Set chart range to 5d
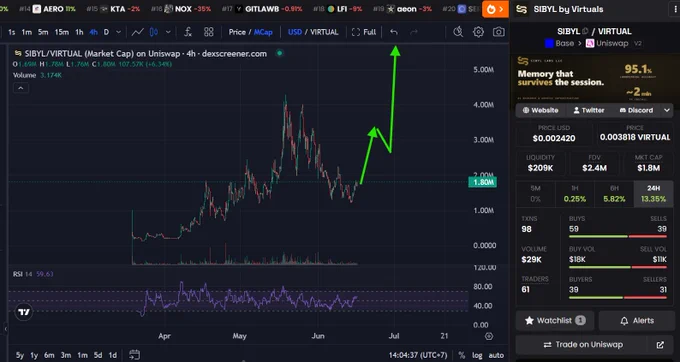The height and width of the screenshot is (362, 680). coord(98,355)
